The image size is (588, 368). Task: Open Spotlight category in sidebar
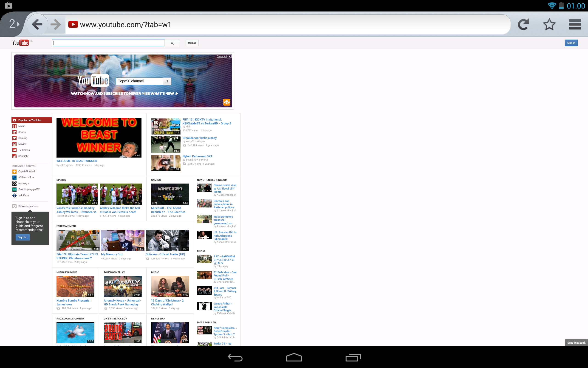click(x=23, y=156)
